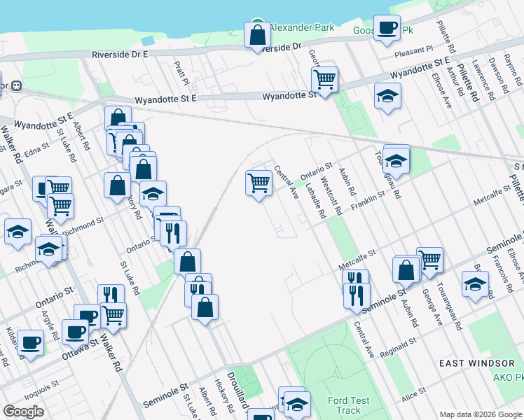Click the shopping bag marker near Alexander Park
This screenshot has width=524, height=420.
point(257,36)
